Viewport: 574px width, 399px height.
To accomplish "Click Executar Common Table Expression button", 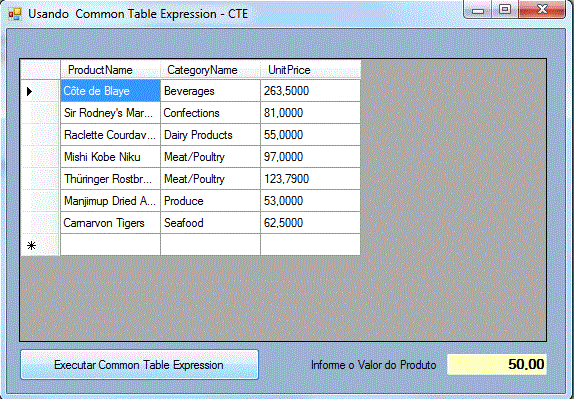I will [139, 365].
